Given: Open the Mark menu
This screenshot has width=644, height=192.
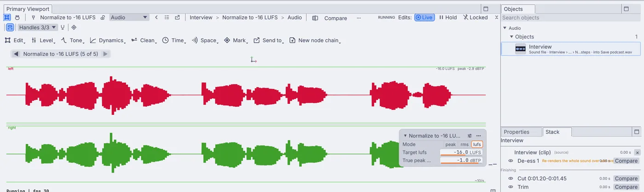Looking at the screenshot, I should coord(236,40).
